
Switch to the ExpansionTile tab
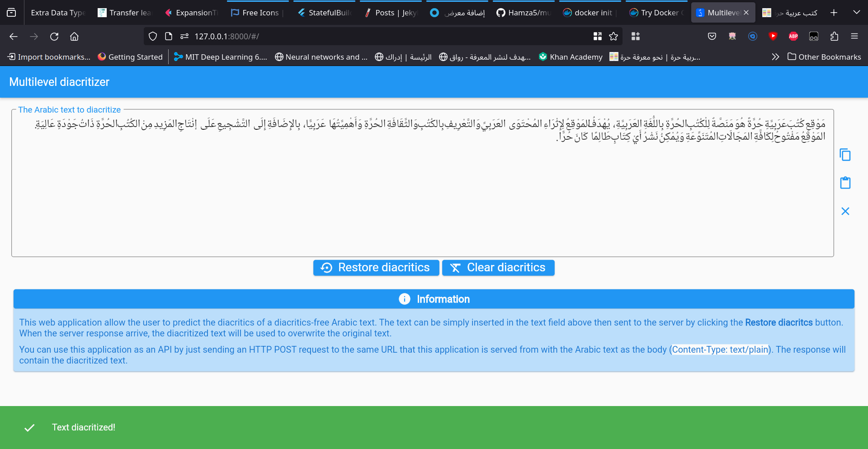(192, 13)
